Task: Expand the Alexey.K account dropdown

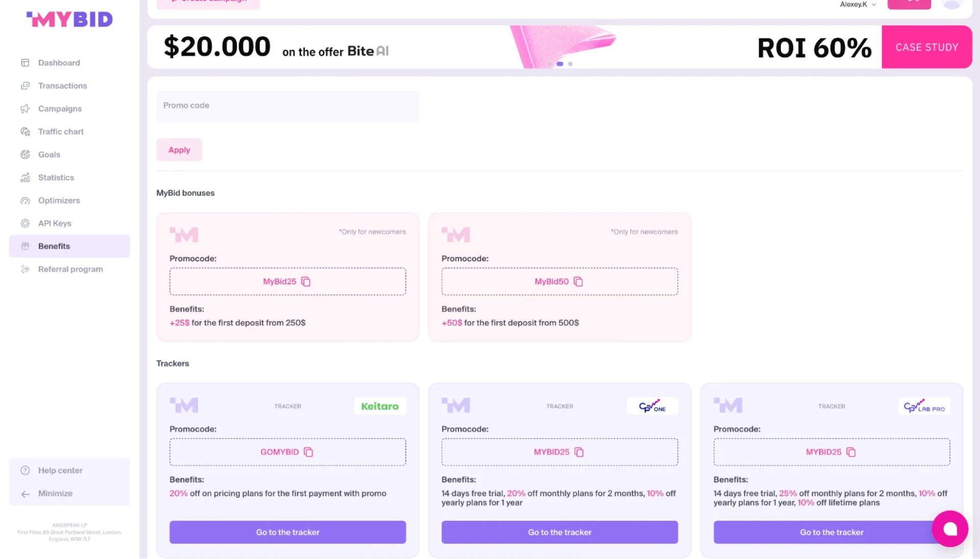Action: (x=858, y=5)
